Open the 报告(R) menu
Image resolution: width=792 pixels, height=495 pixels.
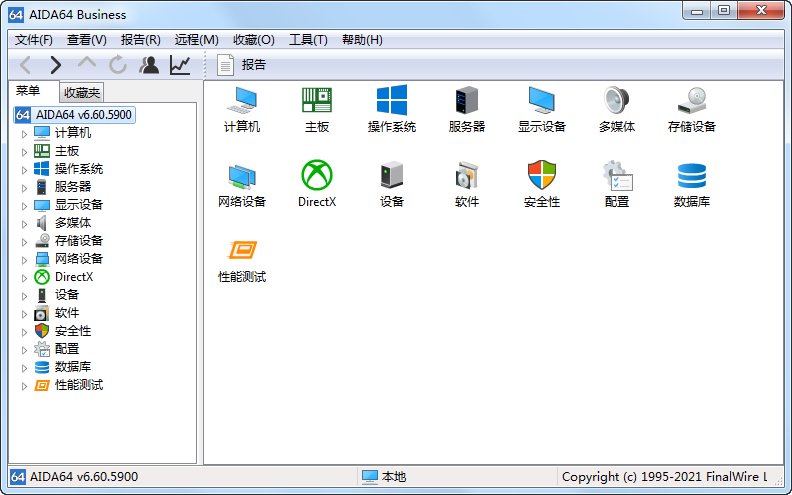140,40
